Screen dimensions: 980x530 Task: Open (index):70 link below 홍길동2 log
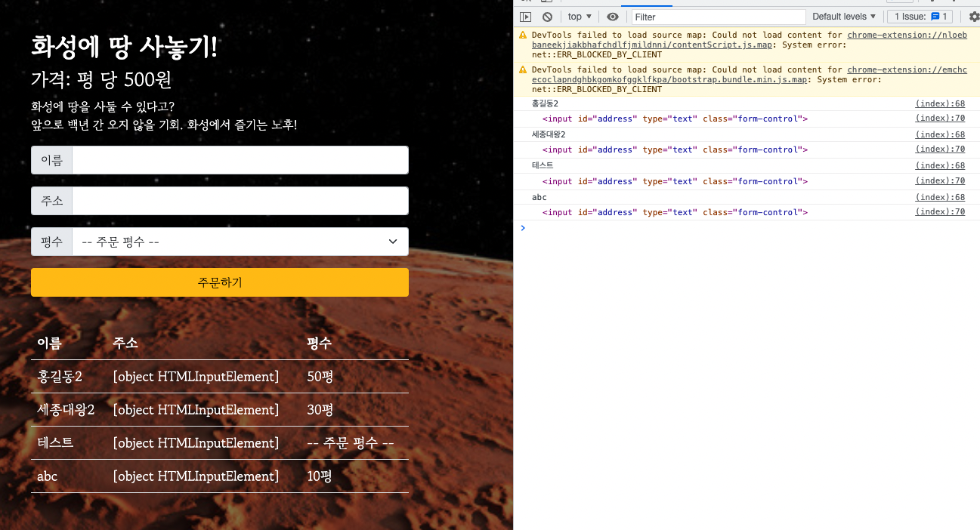pos(940,118)
